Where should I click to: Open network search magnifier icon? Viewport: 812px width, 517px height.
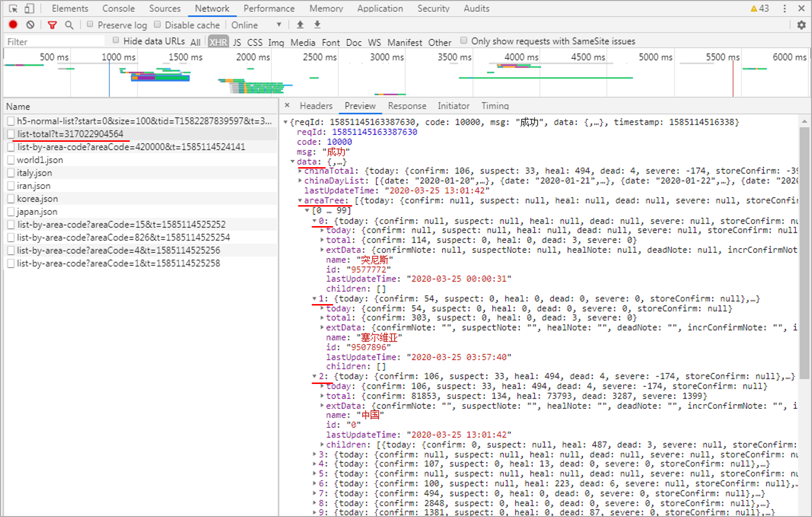pyautogui.click(x=69, y=24)
